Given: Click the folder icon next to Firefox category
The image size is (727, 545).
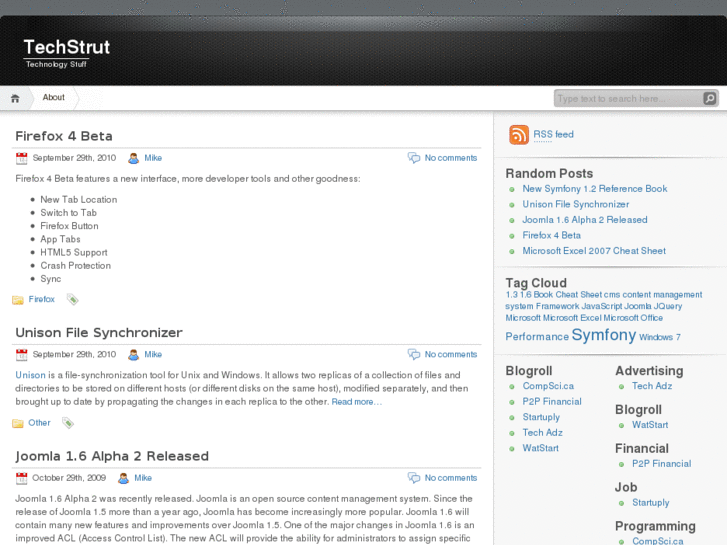Looking at the screenshot, I should coord(18,300).
